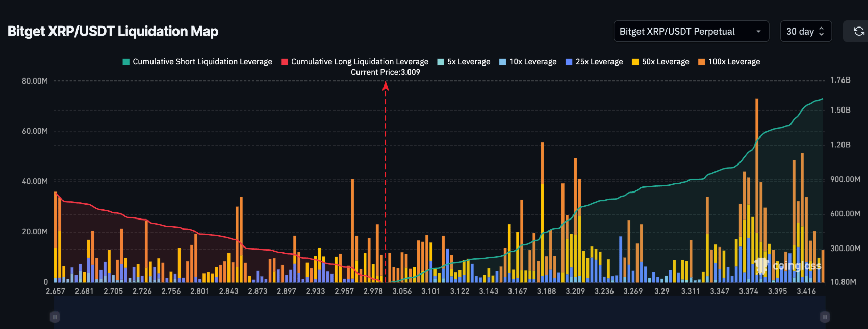Click the 3.188 price axis label
Image resolution: width=868 pixels, height=329 pixels.
(546, 291)
